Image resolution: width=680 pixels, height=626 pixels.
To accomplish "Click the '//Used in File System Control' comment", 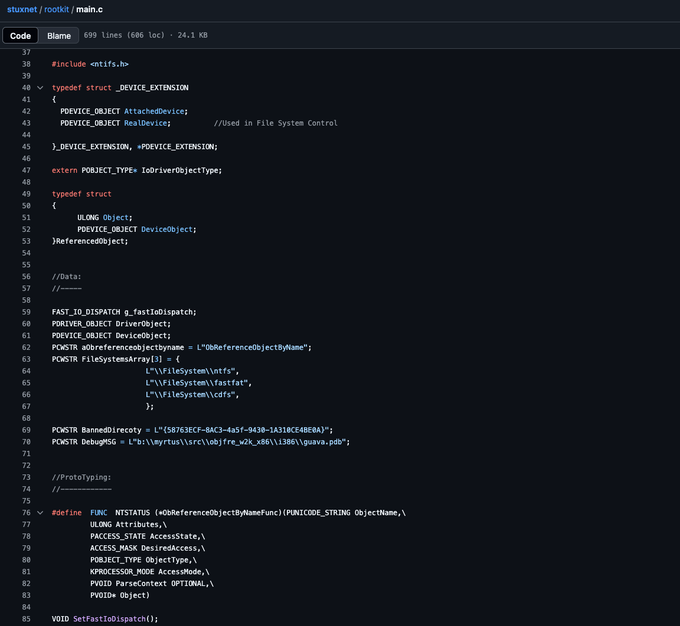I will coord(275,123).
